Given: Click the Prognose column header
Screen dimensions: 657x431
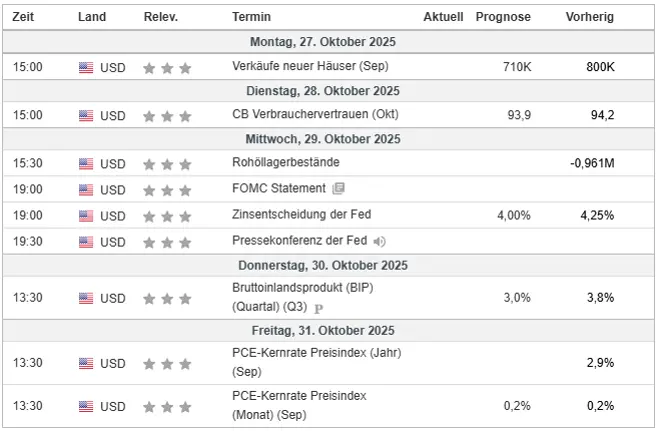Looking at the screenshot, I should point(503,17).
